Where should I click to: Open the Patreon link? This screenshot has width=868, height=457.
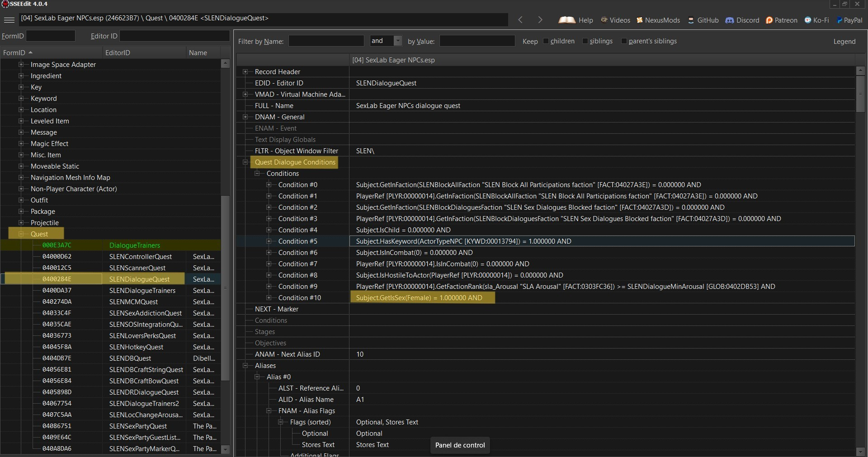click(x=782, y=20)
